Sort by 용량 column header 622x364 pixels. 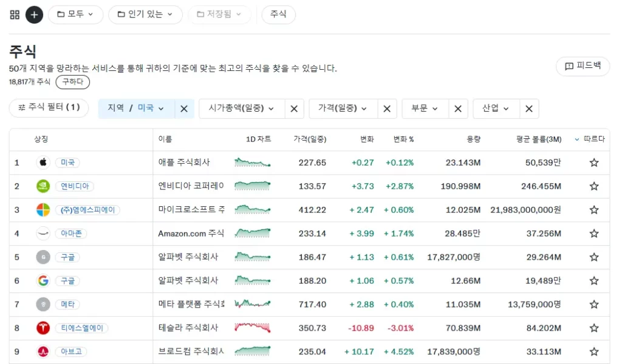point(473,140)
